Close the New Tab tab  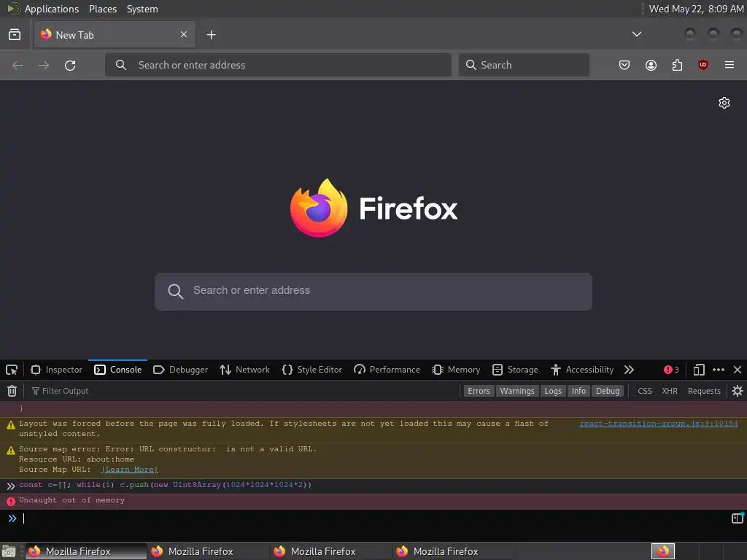point(184,34)
